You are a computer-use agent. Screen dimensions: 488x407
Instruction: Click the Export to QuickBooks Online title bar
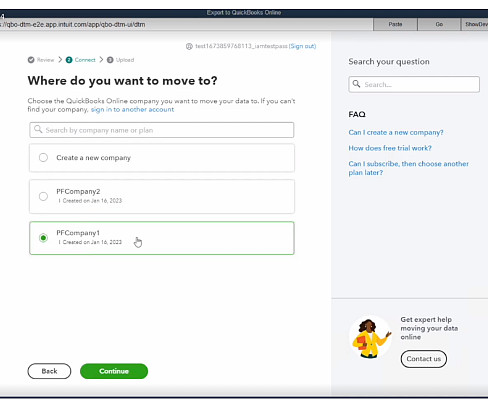point(244,13)
